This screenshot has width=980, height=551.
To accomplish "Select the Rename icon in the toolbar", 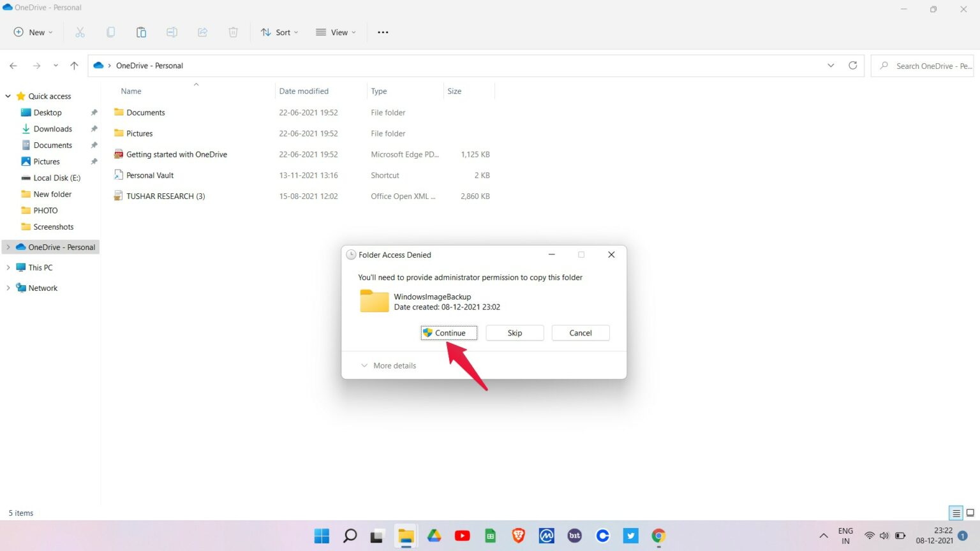I will tap(172, 32).
